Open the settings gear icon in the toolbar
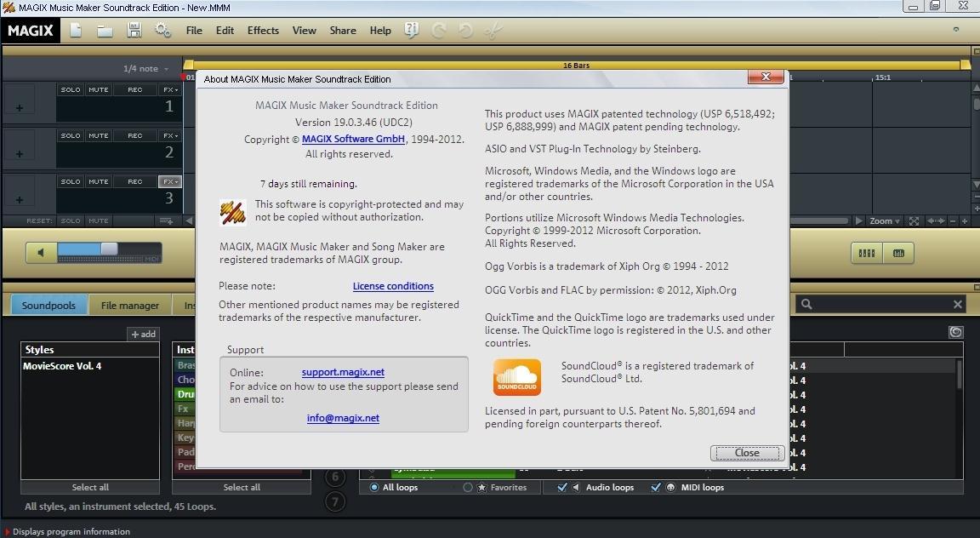Screen dimensions: 980x538 164,30
